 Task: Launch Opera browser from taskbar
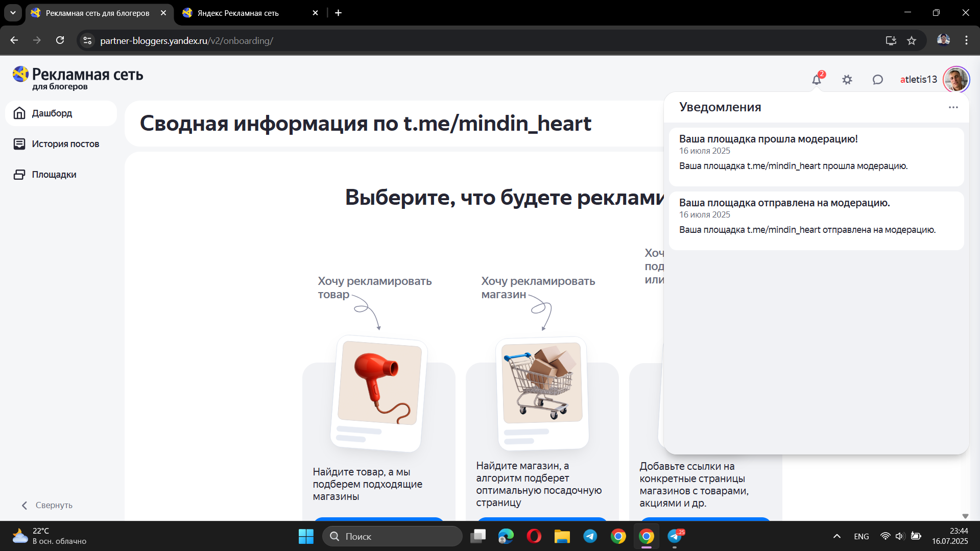(534, 536)
